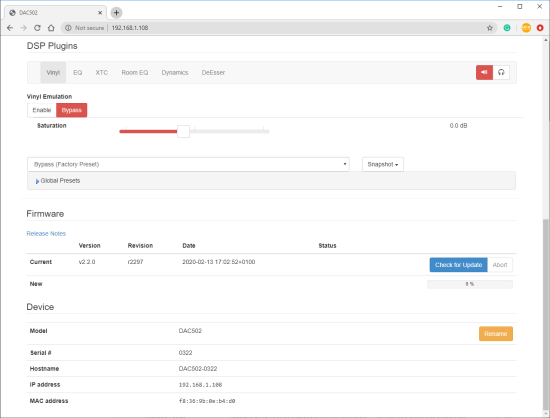Click the address bar URL 192.168.1.108
The width and height of the screenshot is (550, 418).
click(x=130, y=28)
